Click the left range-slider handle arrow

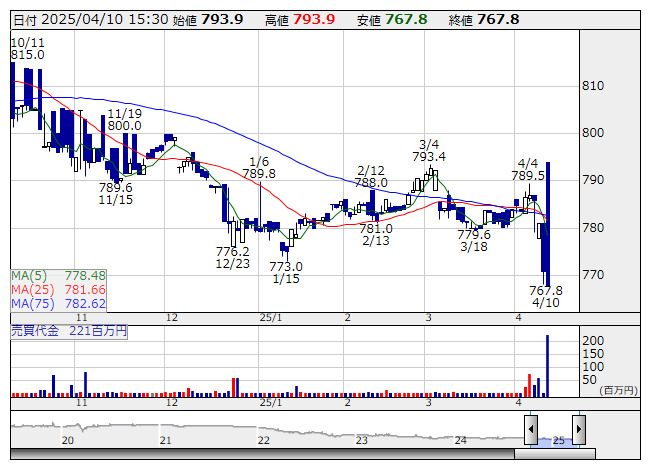coord(531,429)
